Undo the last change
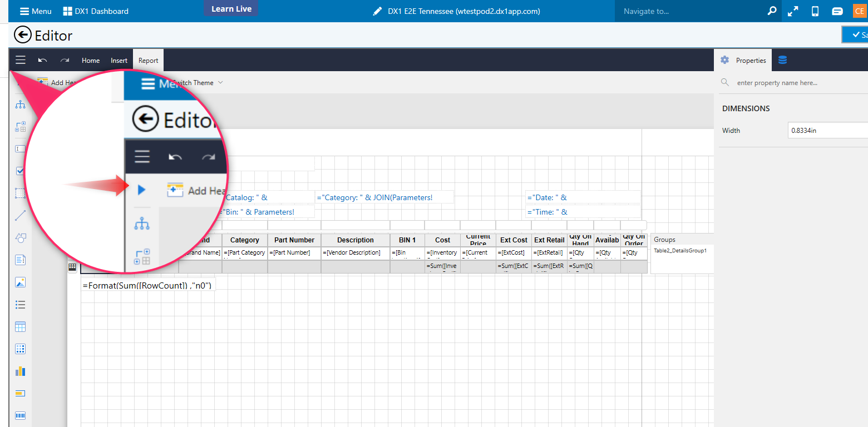The image size is (868, 427). pos(42,60)
